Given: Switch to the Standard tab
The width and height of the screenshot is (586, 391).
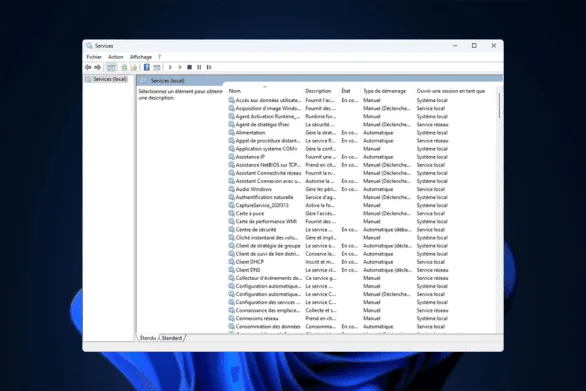Looking at the screenshot, I should click(172, 338).
